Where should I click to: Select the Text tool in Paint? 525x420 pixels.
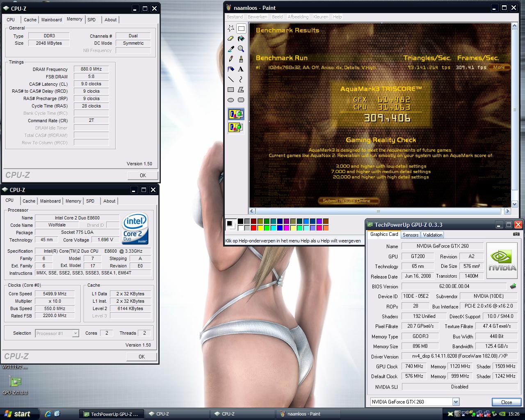(241, 69)
